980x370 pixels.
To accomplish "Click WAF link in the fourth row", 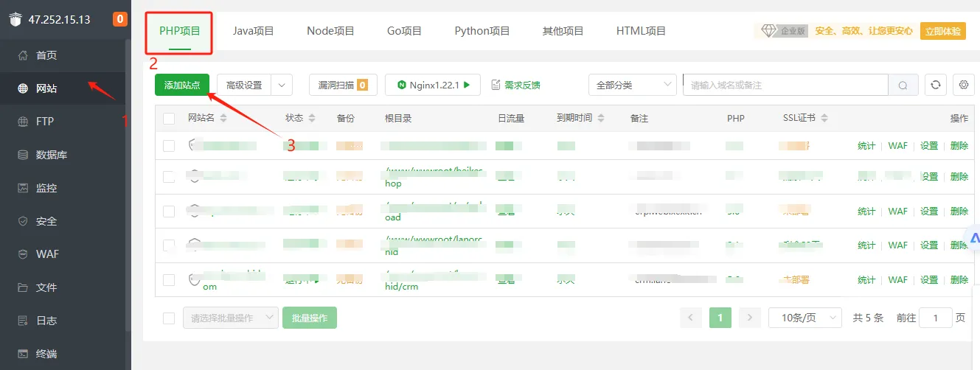I will (897, 245).
